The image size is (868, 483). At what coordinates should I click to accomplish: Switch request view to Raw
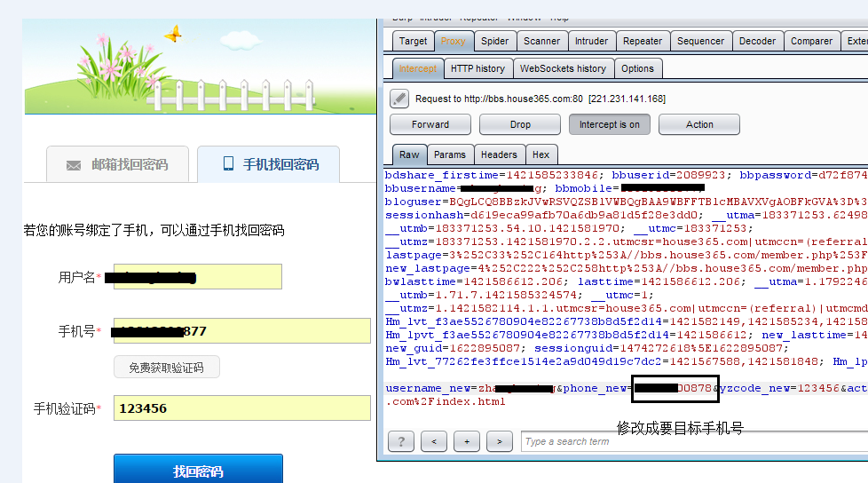click(410, 154)
